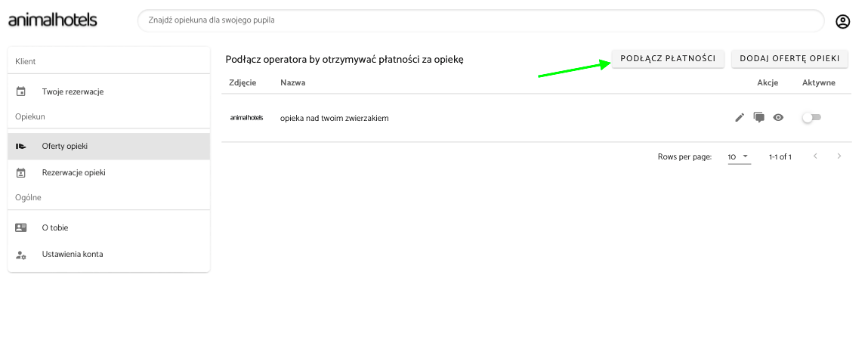Click the user settings icon beside Ustawienia konta
Viewport: 868px width, 359px height.
[21, 255]
